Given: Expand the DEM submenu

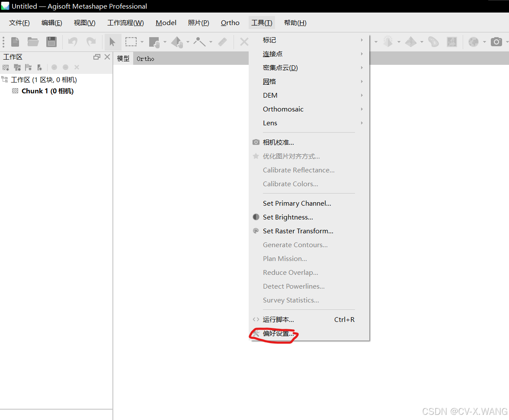Looking at the screenshot, I should coord(309,95).
